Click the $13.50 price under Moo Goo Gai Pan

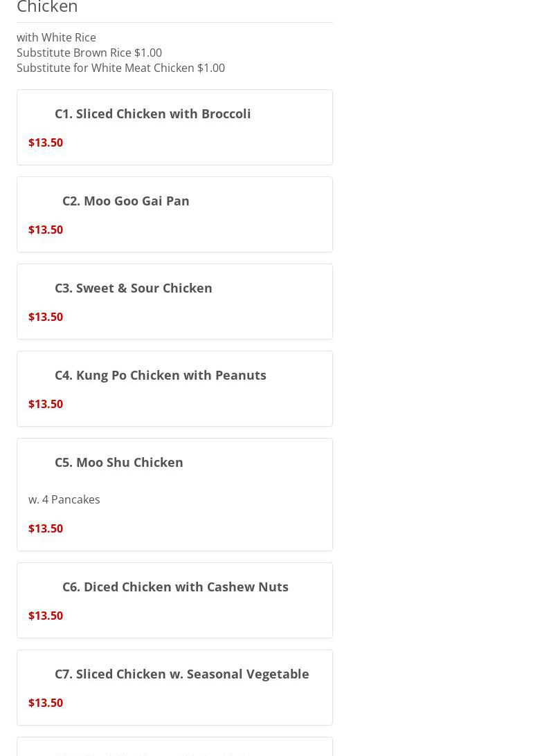46,230
